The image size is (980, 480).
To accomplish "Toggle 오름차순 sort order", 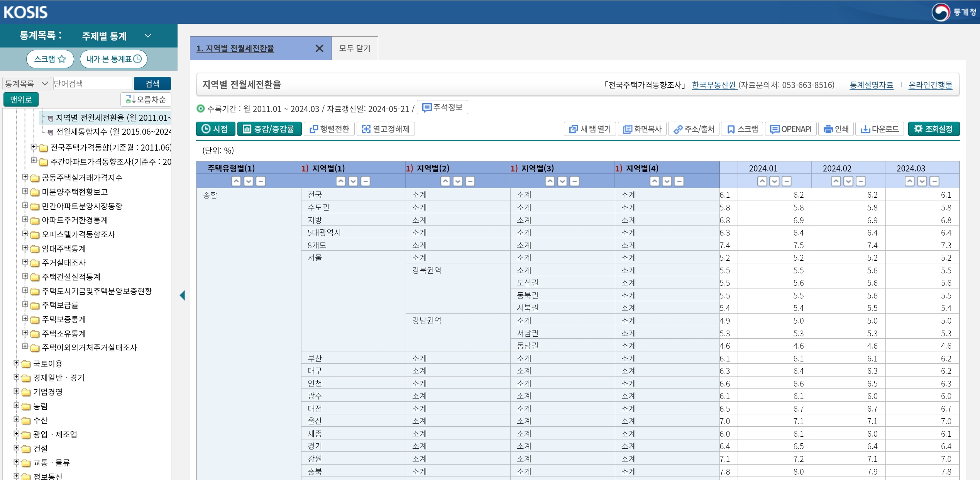I will [146, 100].
